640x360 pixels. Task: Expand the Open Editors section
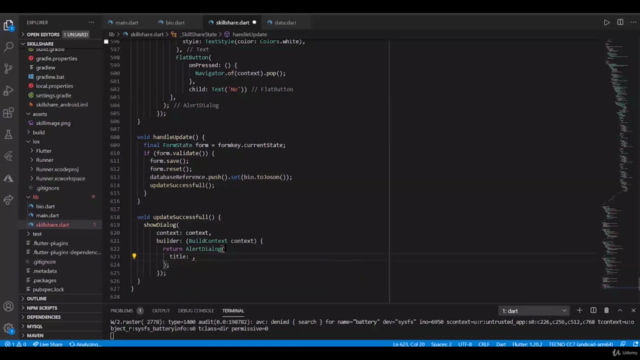(x=60, y=34)
